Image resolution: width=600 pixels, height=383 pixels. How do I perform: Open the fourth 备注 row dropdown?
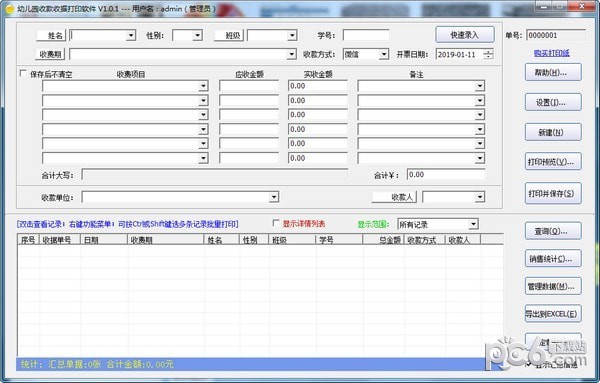pyautogui.click(x=480, y=129)
